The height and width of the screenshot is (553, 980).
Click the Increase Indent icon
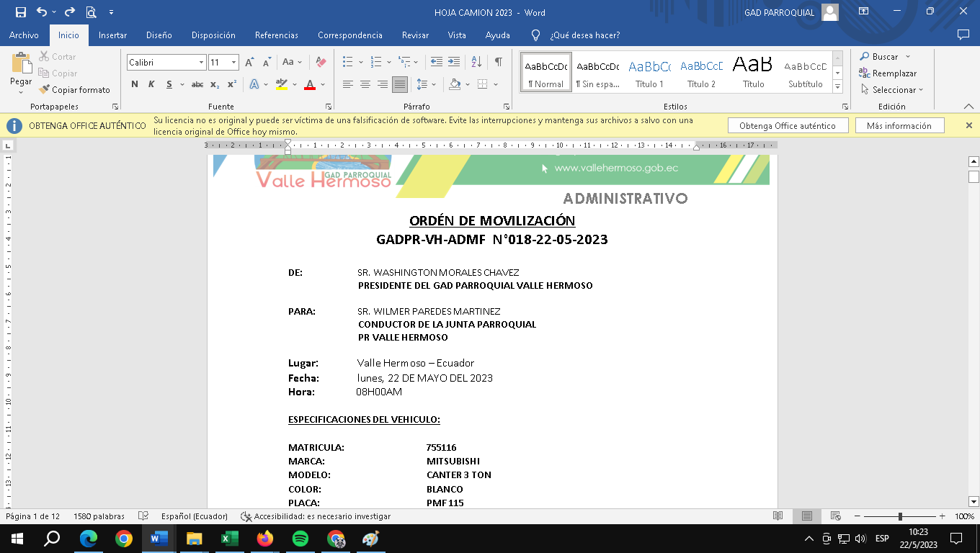pos(453,62)
